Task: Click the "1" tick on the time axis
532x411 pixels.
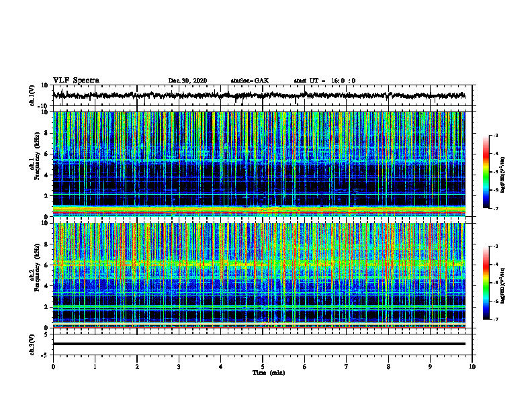Action: [x=95, y=367]
